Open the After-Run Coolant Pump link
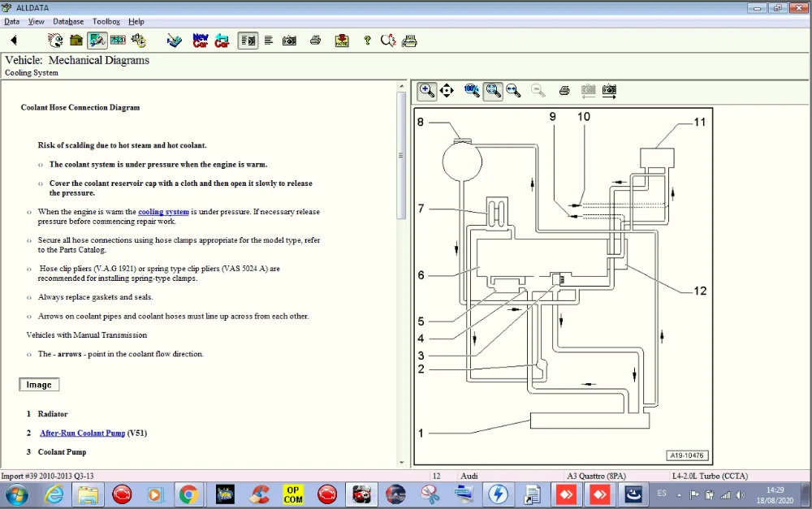This screenshot has width=812, height=509. [x=82, y=433]
